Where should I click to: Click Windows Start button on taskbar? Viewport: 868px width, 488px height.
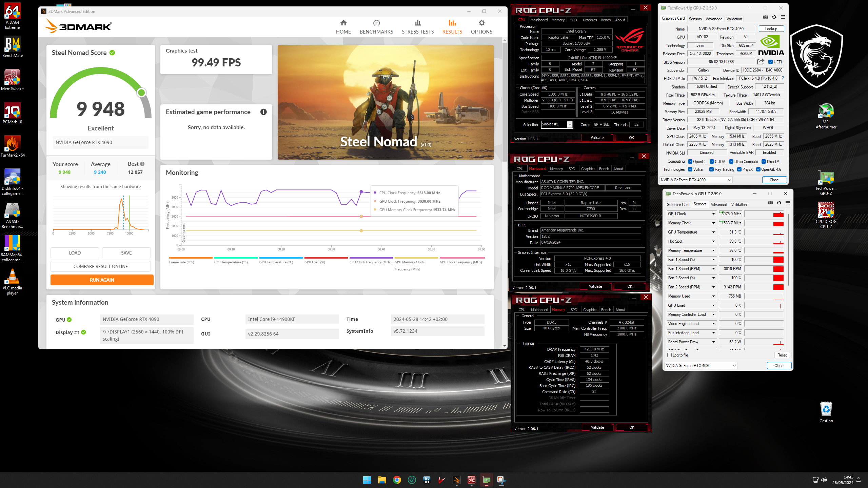click(367, 480)
